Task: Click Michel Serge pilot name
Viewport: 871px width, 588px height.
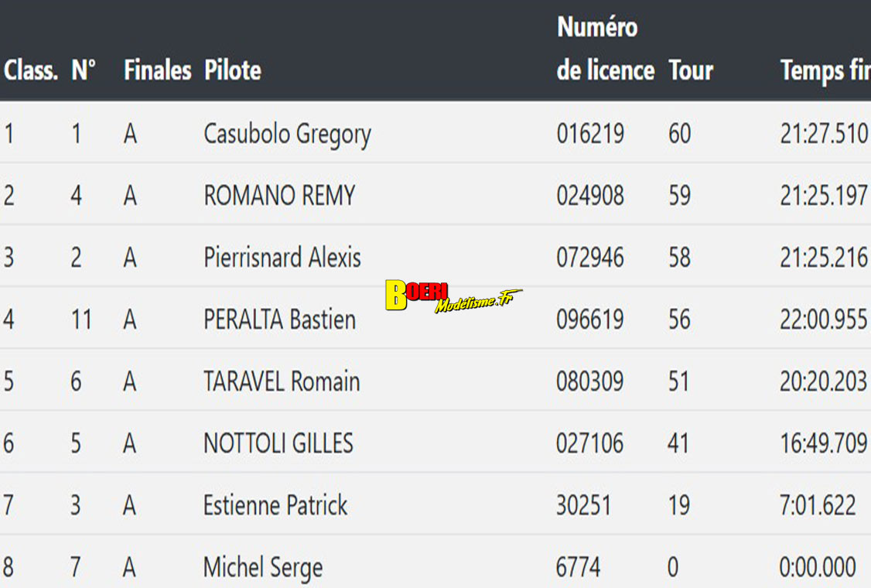Action: pyautogui.click(x=263, y=567)
